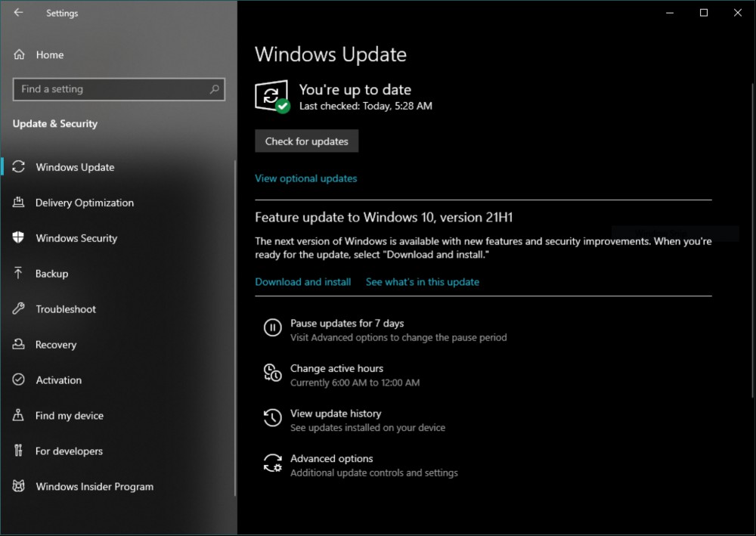The width and height of the screenshot is (756, 536).
Task: Click the update status icon with green check
Action: click(x=272, y=97)
